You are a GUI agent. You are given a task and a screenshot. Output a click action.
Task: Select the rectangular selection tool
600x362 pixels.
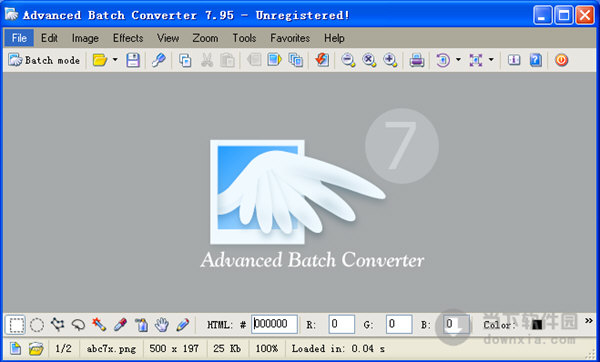(x=16, y=325)
